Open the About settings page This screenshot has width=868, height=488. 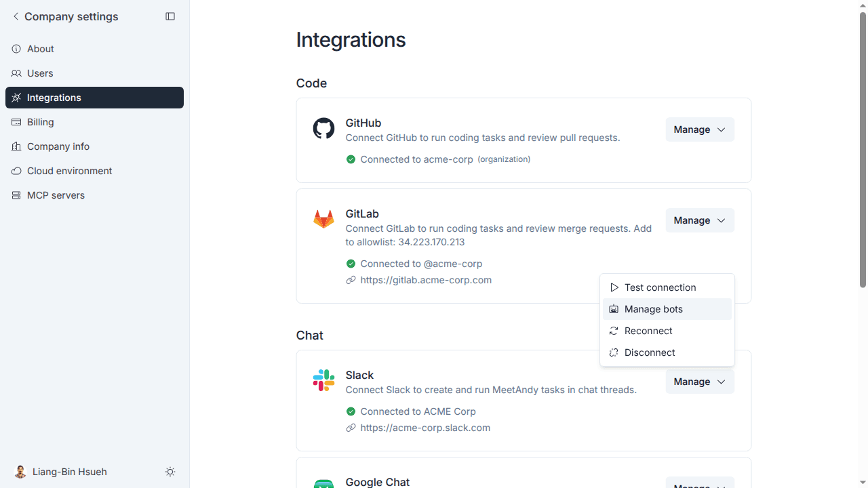tap(94, 49)
